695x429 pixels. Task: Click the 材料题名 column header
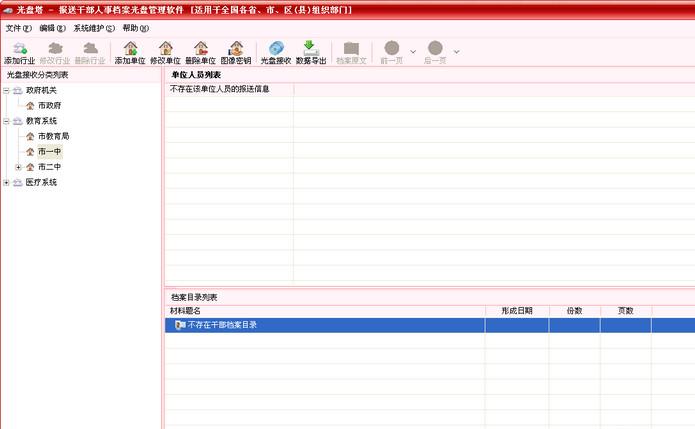tap(325, 311)
